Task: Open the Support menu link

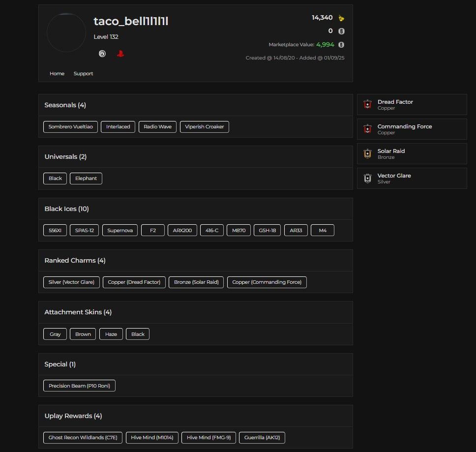Action: [x=83, y=73]
